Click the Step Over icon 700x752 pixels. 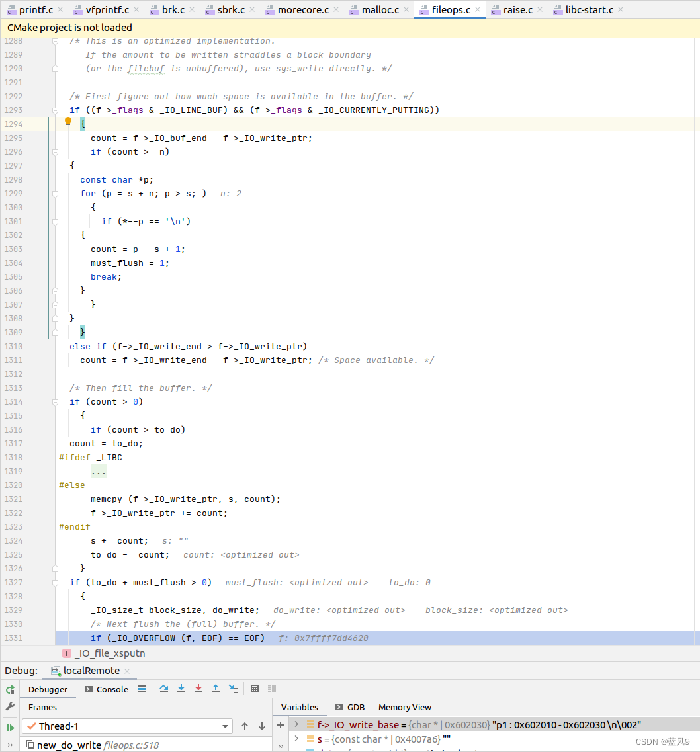click(x=164, y=689)
